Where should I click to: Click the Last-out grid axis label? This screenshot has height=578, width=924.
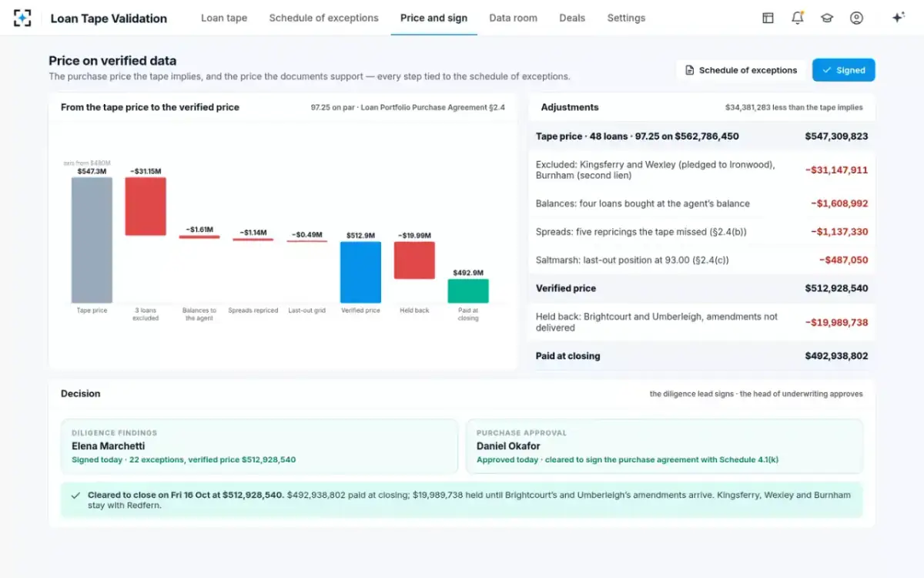tap(306, 311)
